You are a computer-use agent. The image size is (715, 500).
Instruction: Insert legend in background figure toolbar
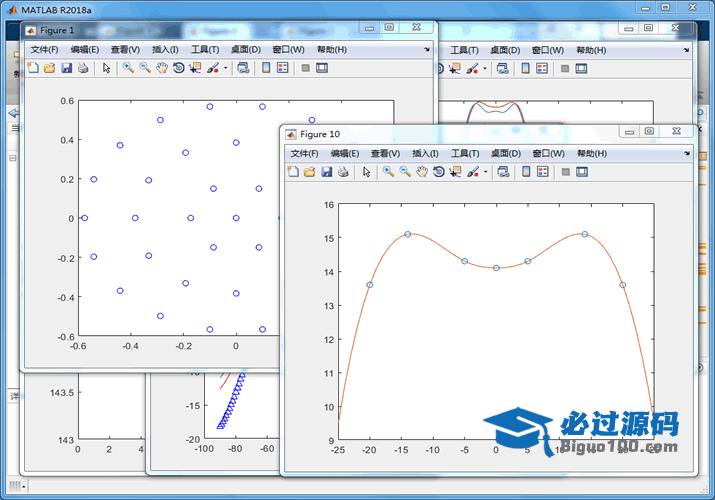pyautogui.click(x=542, y=68)
